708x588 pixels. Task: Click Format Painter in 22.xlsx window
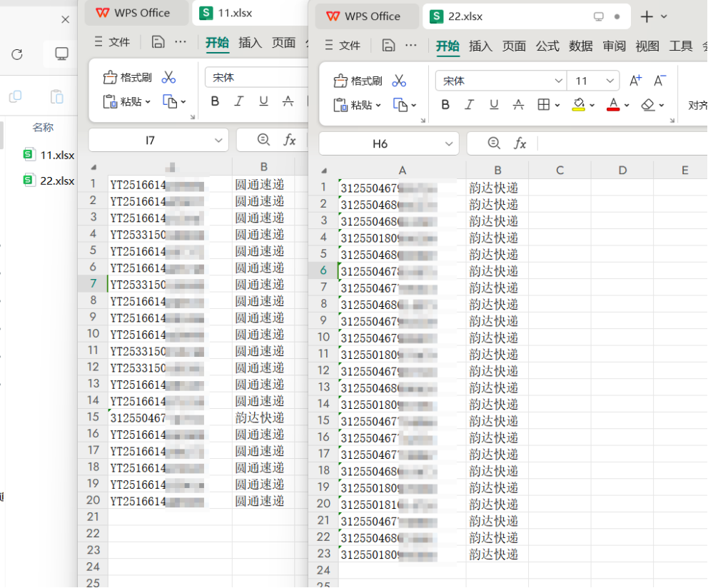(357, 81)
